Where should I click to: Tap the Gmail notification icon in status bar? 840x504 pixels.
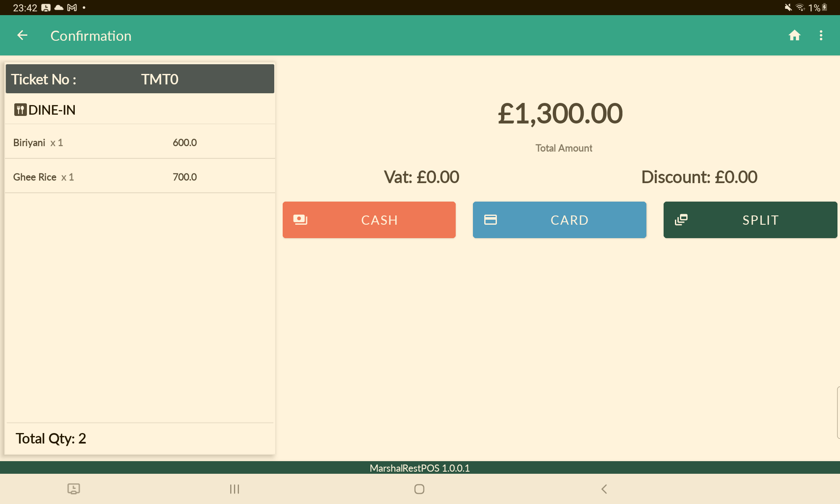72,8
